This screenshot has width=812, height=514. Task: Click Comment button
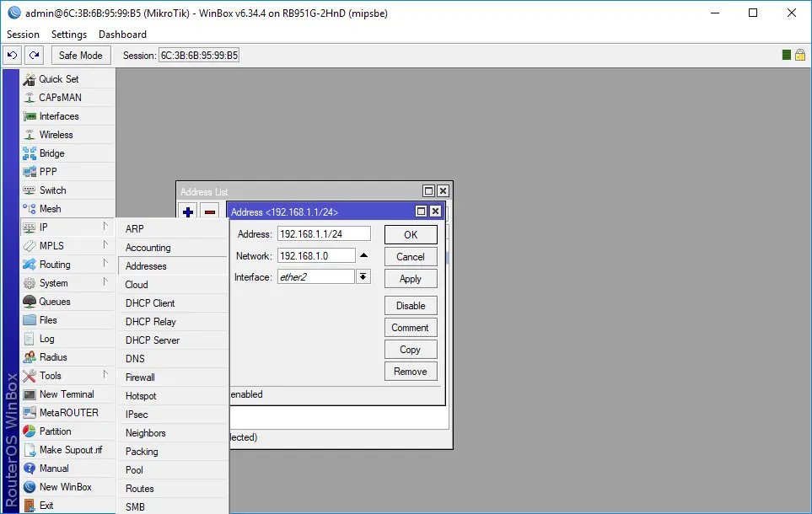point(411,328)
